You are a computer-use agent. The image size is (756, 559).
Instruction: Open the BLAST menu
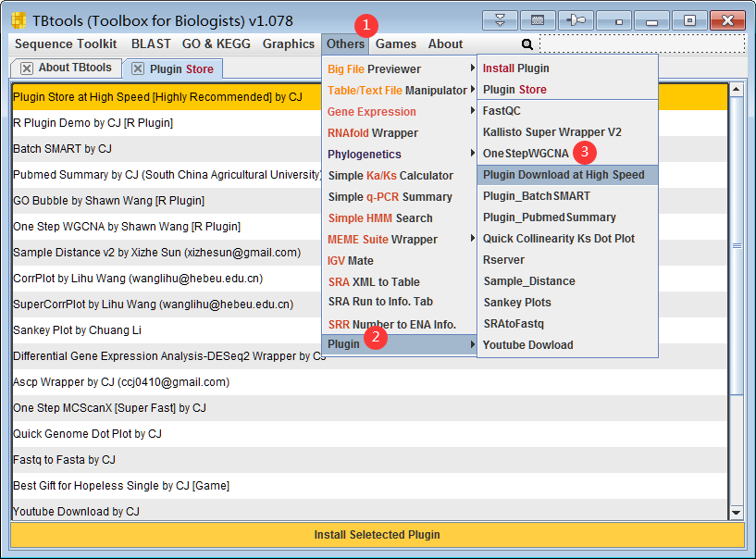(x=151, y=43)
